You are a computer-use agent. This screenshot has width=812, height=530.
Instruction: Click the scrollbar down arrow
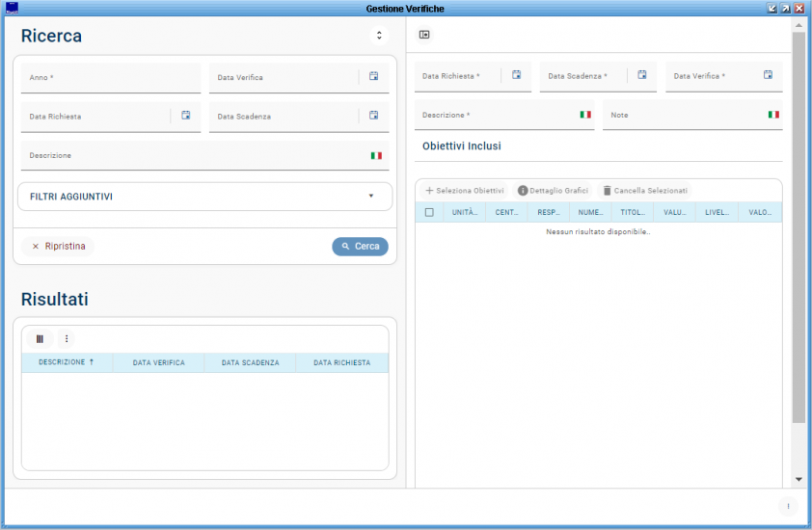pyautogui.click(x=798, y=479)
